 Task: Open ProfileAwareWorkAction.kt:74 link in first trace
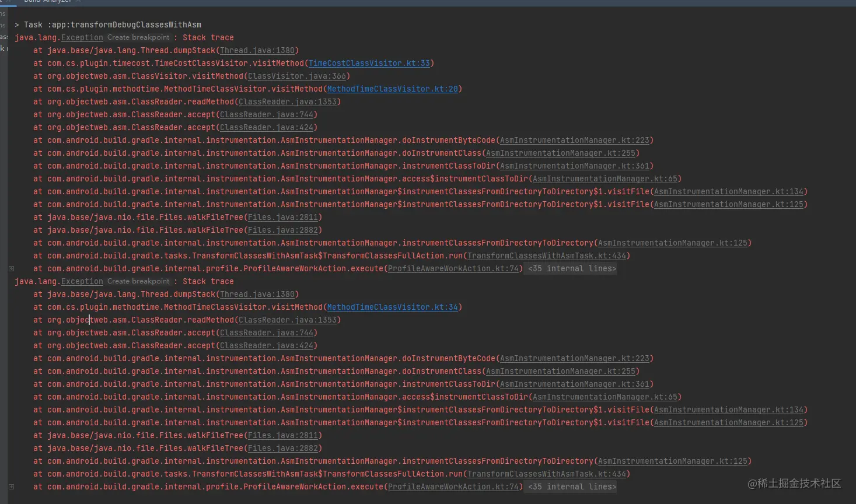pyautogui.click(x=453, y=268)
